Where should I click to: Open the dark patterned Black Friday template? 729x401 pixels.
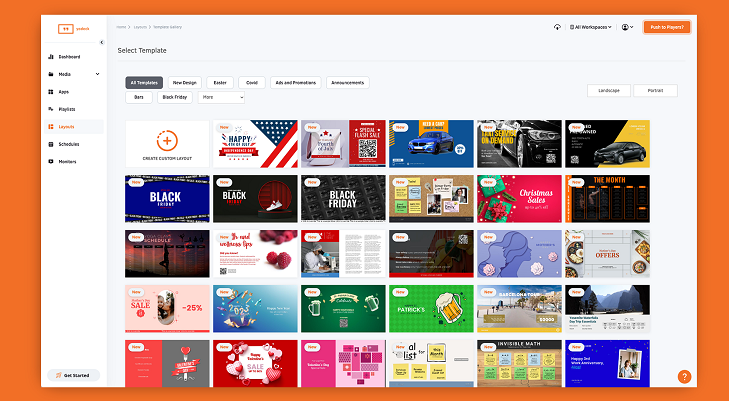(343, 199)
